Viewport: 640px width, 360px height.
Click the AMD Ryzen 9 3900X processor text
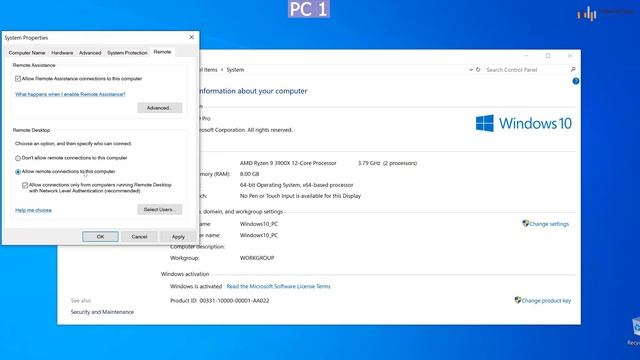288,163
